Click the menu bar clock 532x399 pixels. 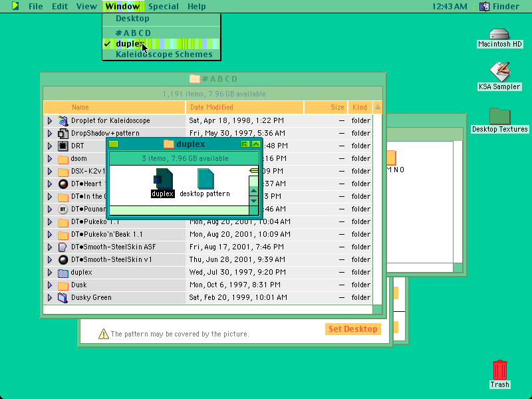450,7
